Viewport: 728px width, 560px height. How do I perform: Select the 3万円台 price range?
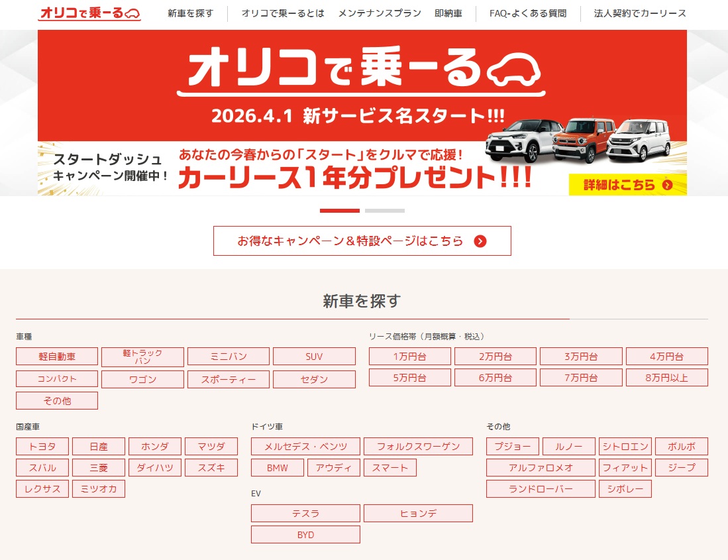[x=582, y=357]
